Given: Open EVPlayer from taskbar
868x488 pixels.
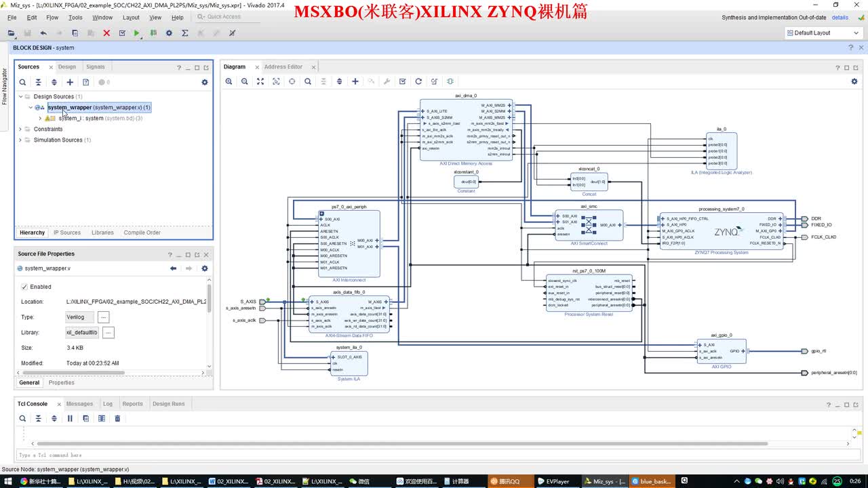Looking at the screenshot, I should 553,481.
